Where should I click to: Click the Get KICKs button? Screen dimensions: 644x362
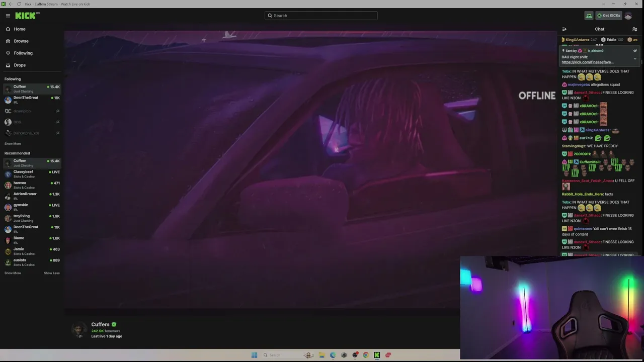coord(609,16)
